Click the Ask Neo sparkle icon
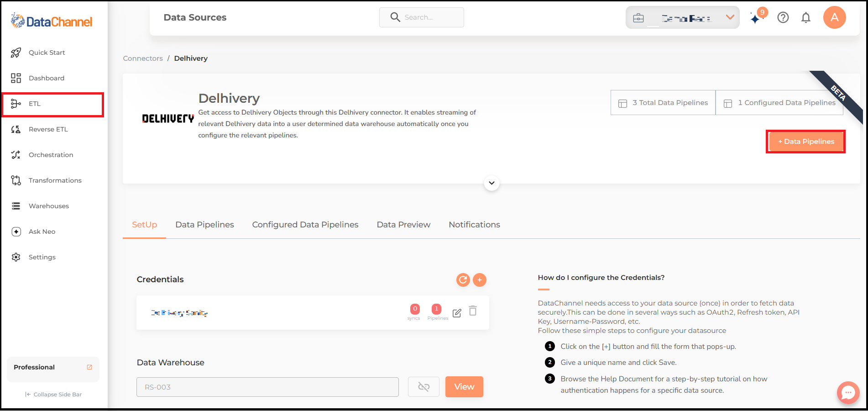868x411 pixels. click(16, 232)
